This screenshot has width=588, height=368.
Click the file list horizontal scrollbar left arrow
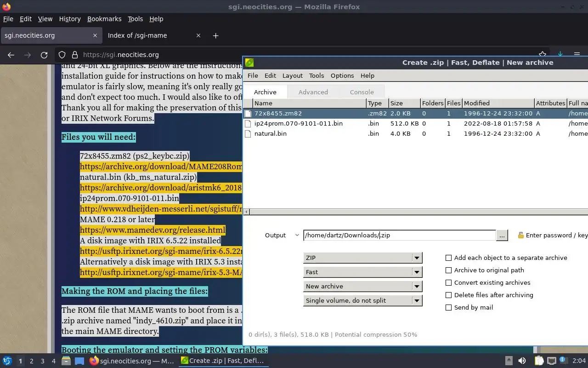pos(247,212)
